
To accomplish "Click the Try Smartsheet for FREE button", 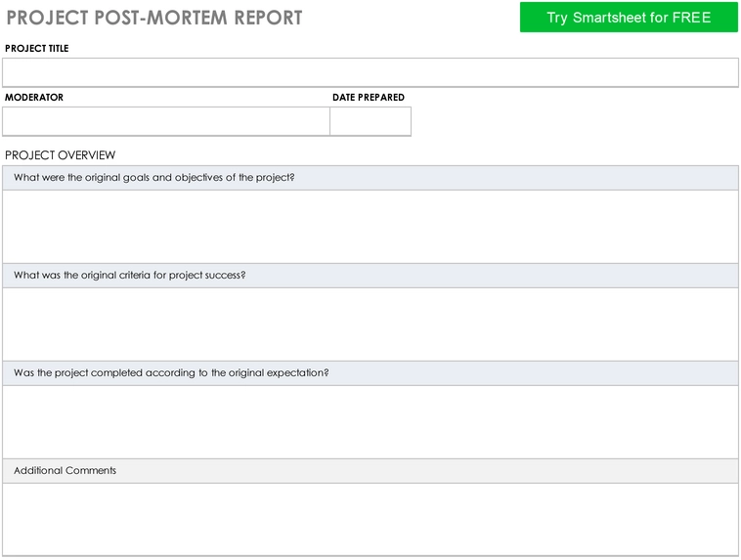I will (x=629, y=18).
